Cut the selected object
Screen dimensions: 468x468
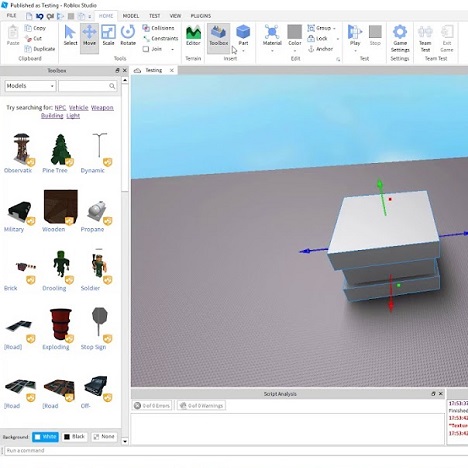(33, 38)
